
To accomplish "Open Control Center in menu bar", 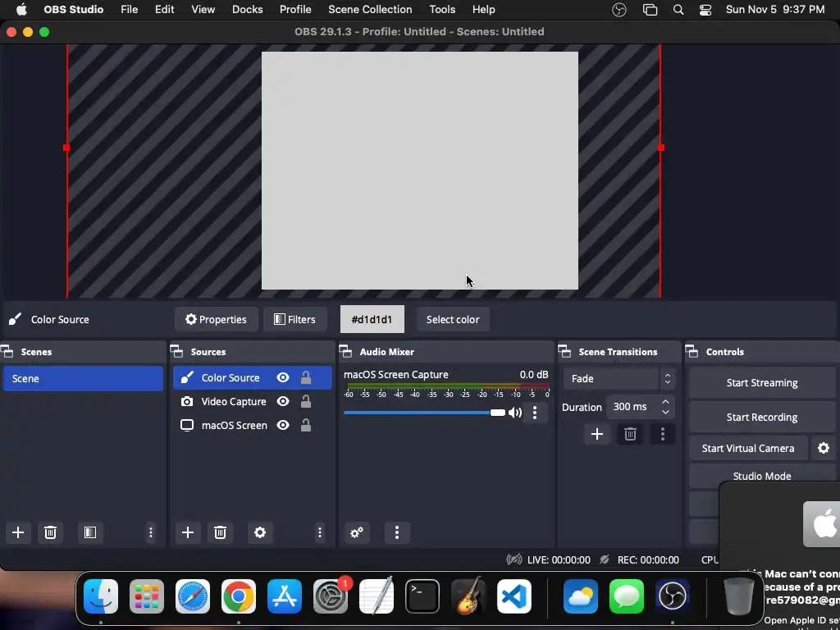I will point(705,10).
